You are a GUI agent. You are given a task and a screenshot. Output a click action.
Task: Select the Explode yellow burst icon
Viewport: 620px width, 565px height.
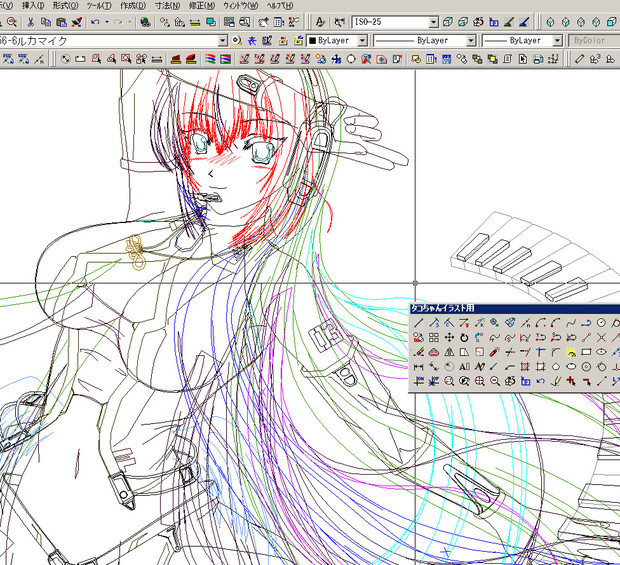pos(571,352)
